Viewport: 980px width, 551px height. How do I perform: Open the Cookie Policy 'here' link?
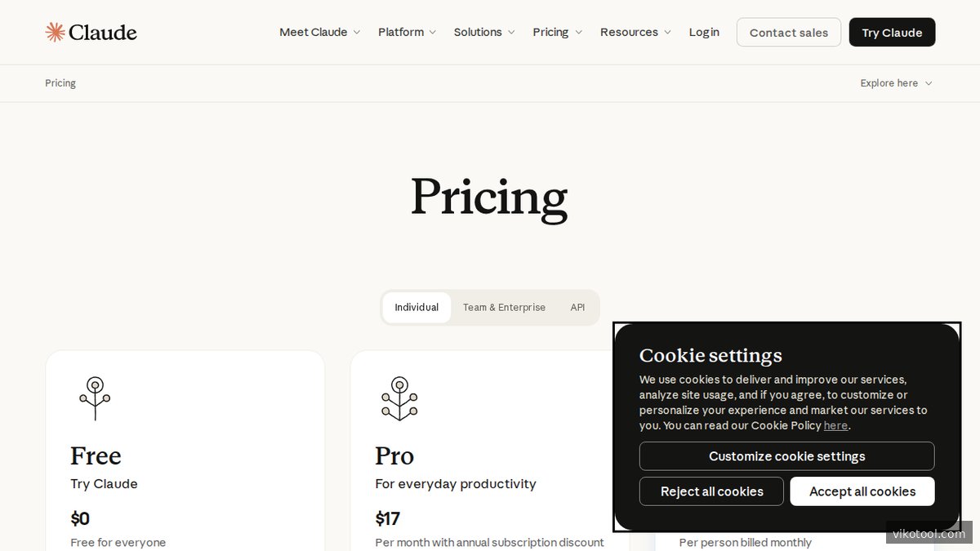tap(835, 425)
